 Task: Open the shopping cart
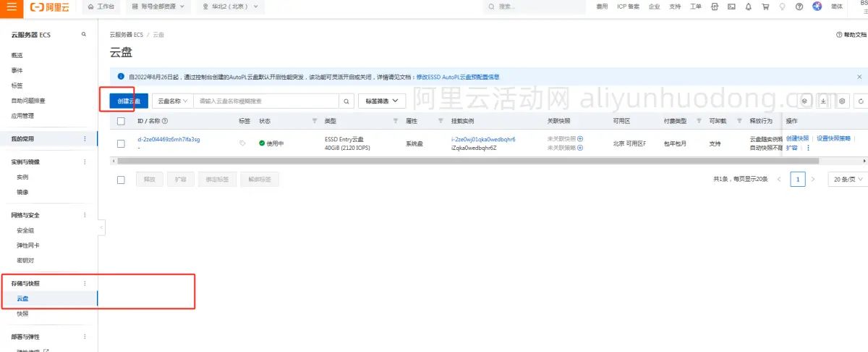tap(765, 7)
